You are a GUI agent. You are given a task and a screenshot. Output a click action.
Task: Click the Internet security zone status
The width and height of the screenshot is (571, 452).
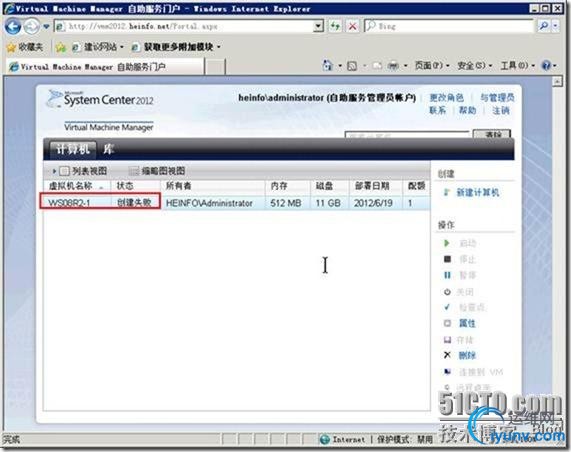343,440
